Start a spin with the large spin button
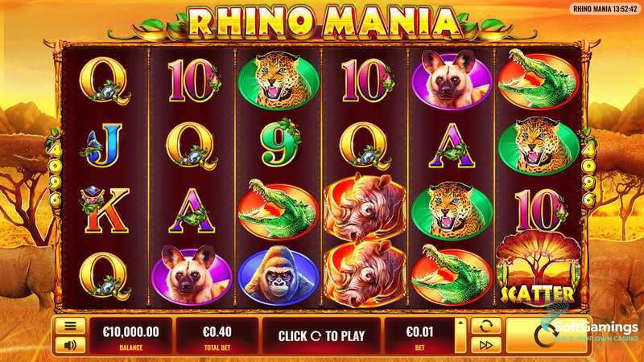 [x=546, y=335]
